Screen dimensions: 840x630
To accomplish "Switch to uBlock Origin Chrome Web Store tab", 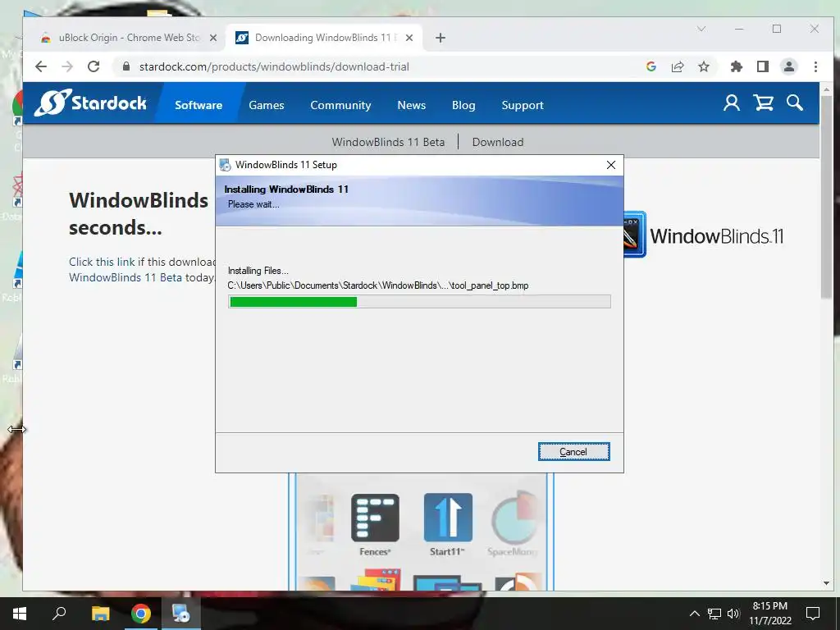I will point(129,38).
